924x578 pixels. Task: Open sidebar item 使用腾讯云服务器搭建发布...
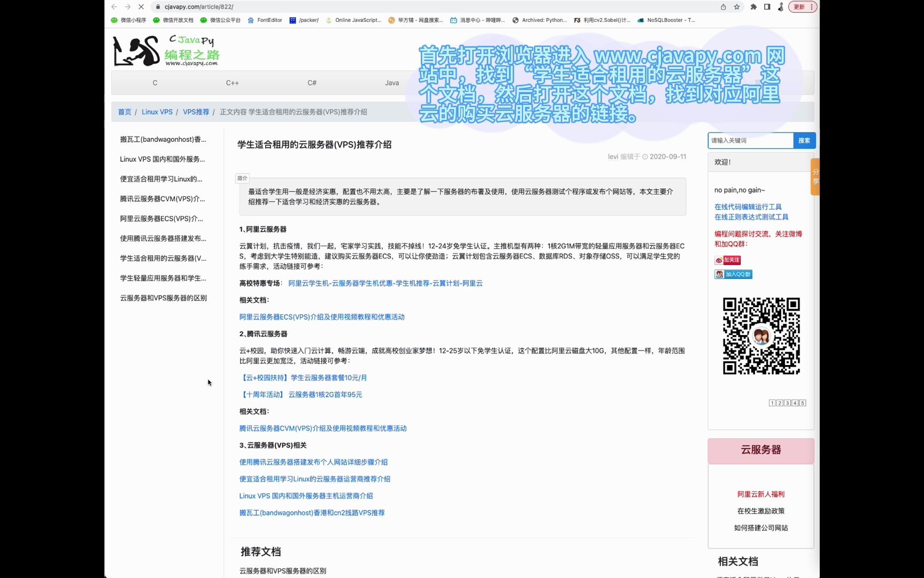163,239
